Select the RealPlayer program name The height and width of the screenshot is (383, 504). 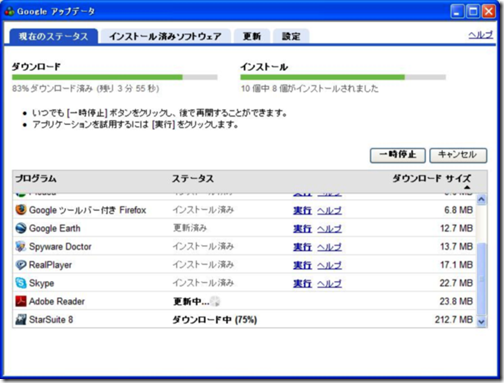coord(50,265)
